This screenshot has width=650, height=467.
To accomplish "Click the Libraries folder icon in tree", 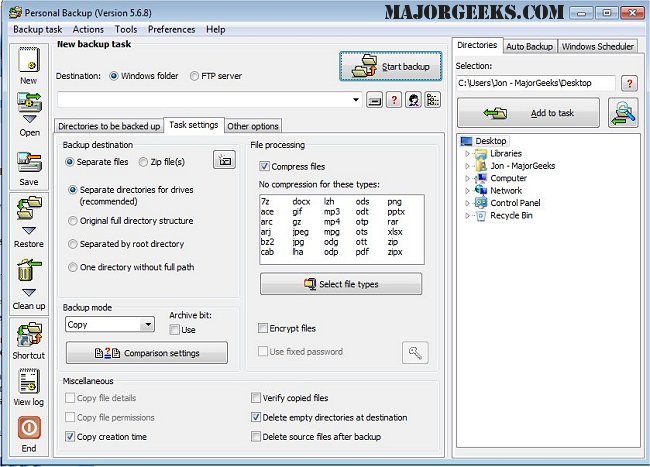I will [480, 154].
